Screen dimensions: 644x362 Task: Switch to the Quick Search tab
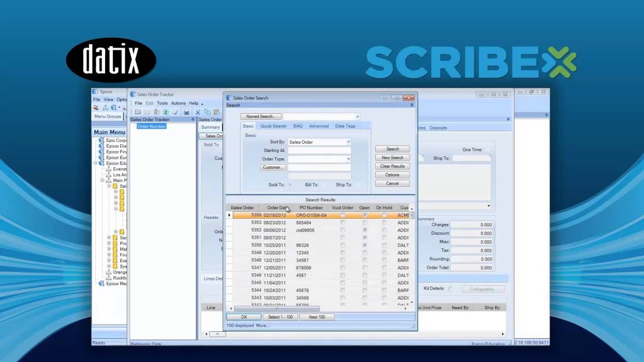pos(273,126)
